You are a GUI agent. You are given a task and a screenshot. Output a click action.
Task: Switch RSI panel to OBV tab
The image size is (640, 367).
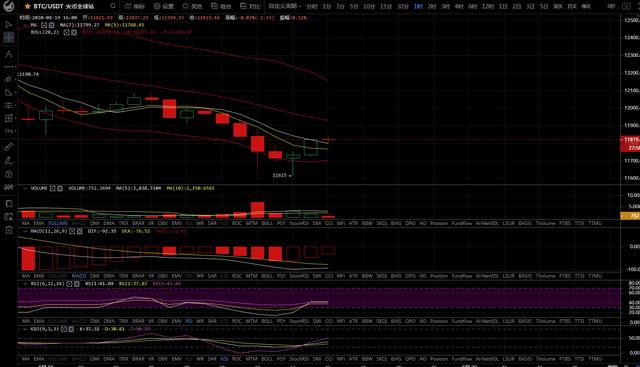click(x=162, y=321)
